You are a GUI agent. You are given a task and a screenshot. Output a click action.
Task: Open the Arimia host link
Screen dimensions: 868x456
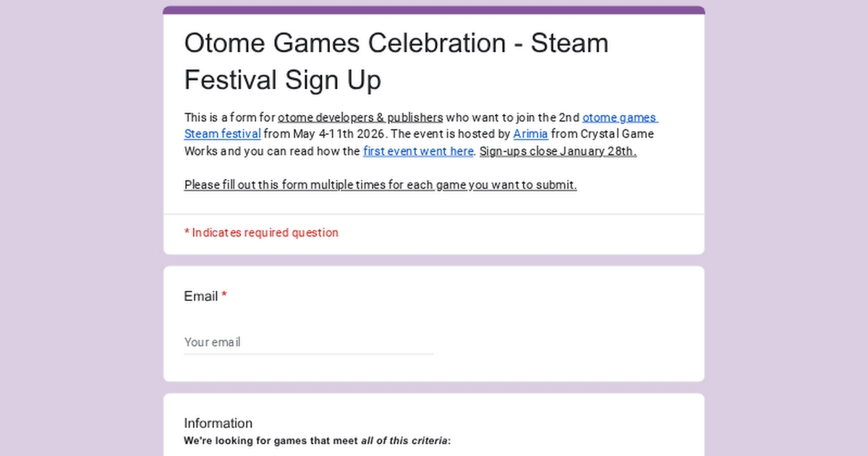[x=530, y=134]
